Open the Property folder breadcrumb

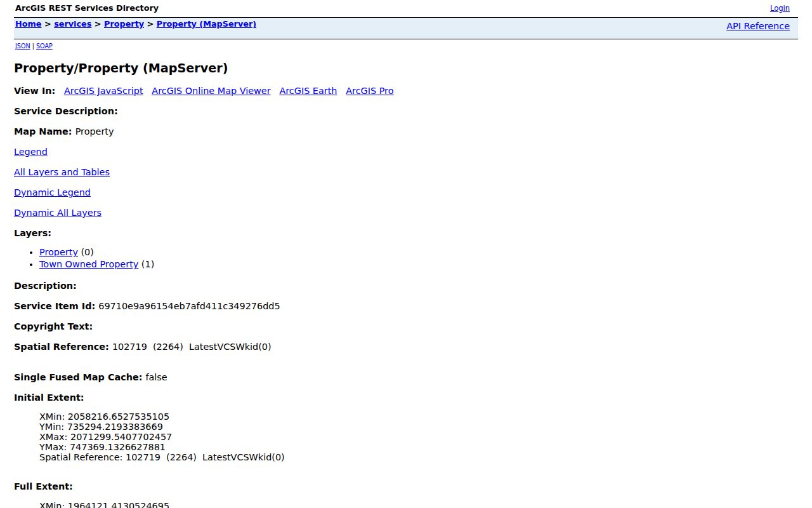124,24
